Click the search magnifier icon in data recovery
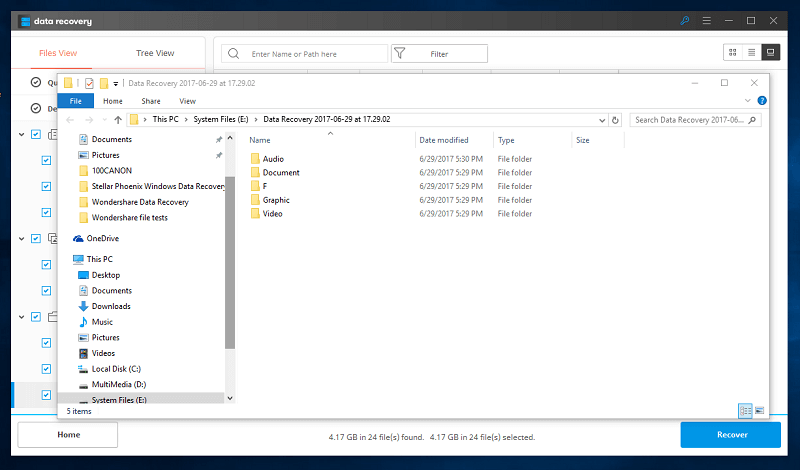The height and width of the screenshot is (470, 800). (234, 54)
